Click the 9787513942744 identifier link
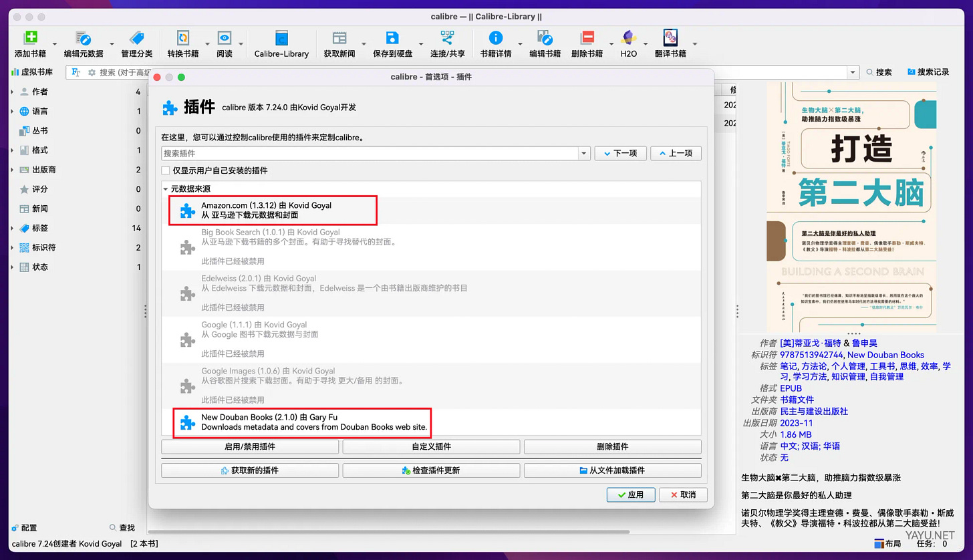The width and height of the screenshot is (973, 560). 811,355
